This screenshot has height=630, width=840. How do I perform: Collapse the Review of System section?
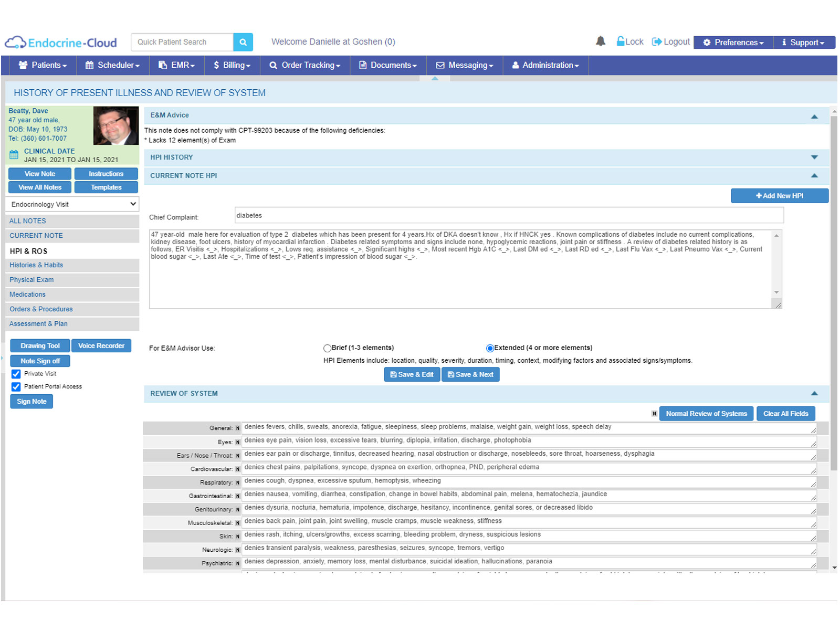814,393
